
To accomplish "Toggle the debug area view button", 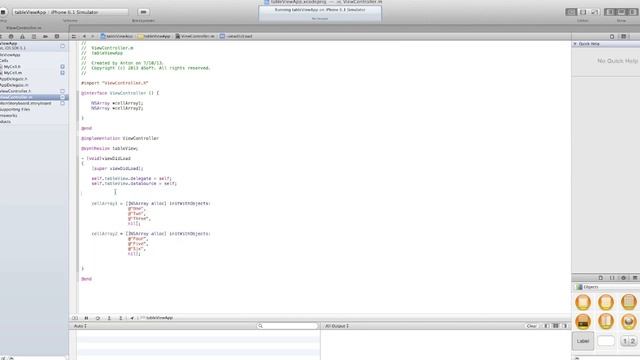I will tap(621, 12).
